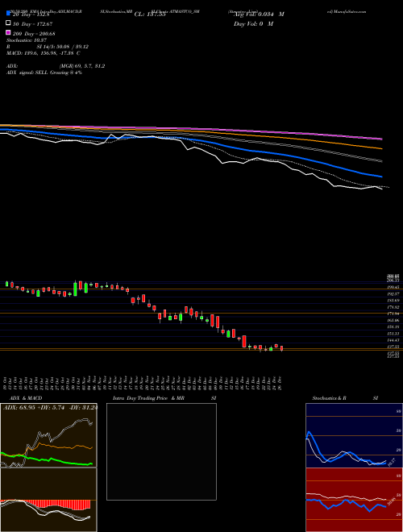Click the 'Stochastics & RSI' panel title
Image resolution: width=403 pixels, height=532 pixels.
pos(345,398)
